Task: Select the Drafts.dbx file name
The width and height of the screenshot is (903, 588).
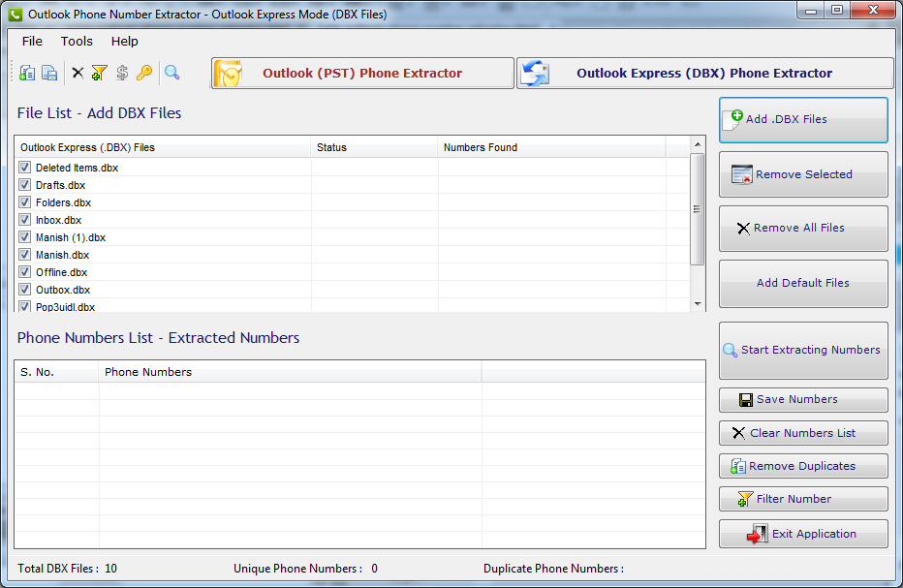Action: (60, 185)
